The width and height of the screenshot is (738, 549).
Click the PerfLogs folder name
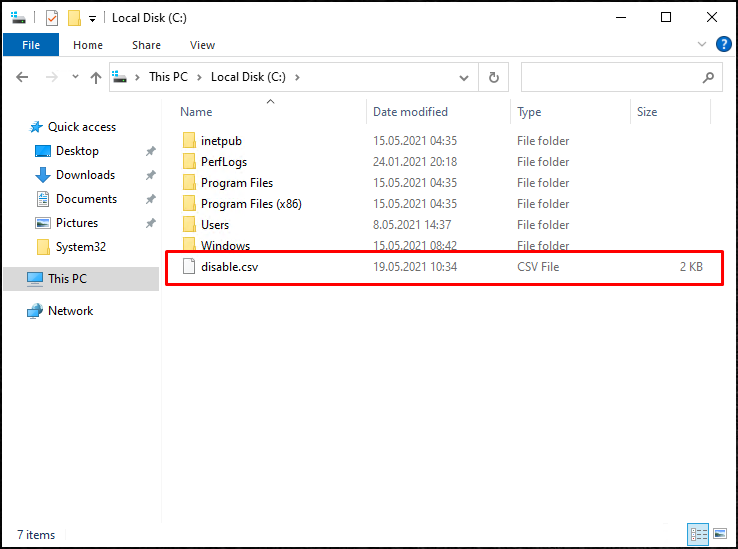[224, 161]
